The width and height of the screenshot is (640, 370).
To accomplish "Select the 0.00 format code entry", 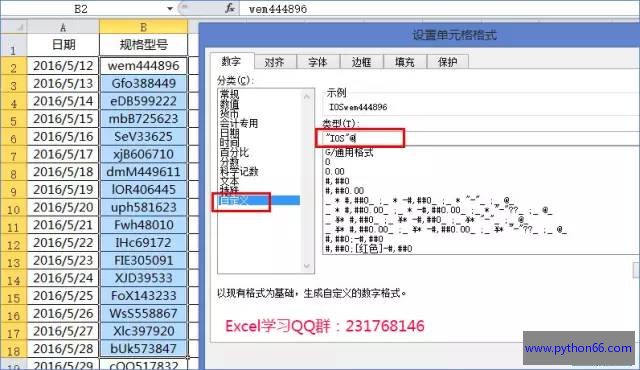I will coord(335,171).
